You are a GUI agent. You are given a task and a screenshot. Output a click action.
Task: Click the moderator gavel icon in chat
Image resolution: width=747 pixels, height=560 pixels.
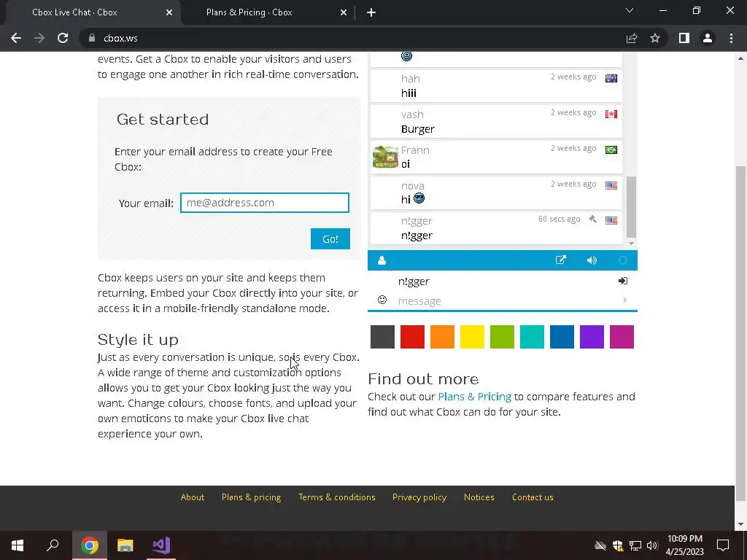click(592, 219)
